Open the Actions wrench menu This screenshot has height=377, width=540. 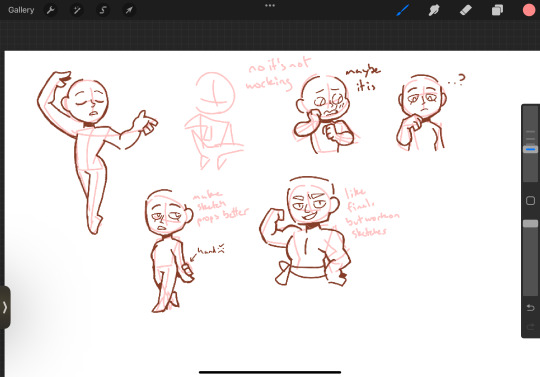[51, 10]
